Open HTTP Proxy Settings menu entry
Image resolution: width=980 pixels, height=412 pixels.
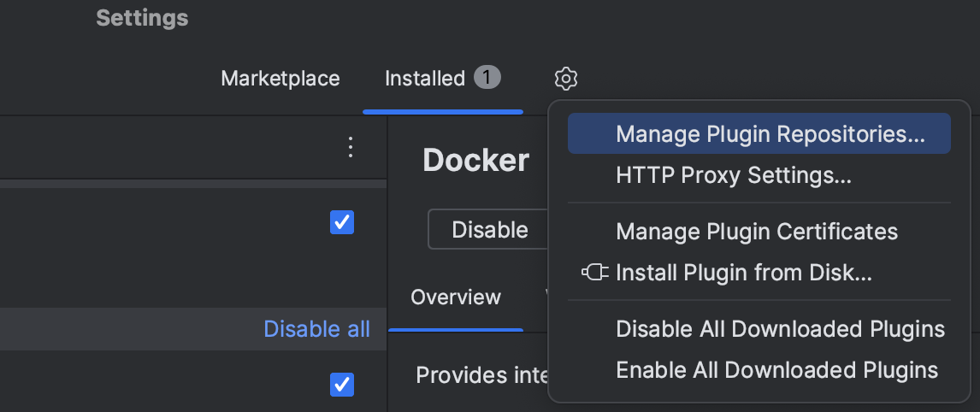pyautogui.click(x=733, y=175)
